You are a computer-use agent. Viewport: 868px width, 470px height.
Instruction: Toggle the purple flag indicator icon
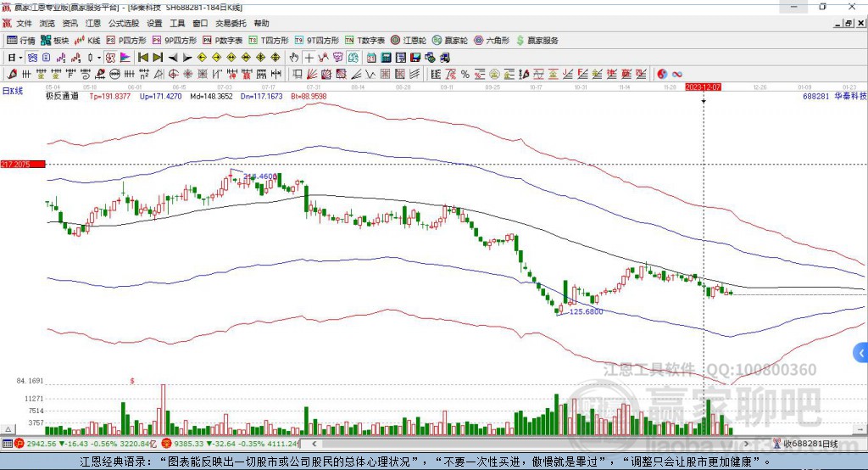coord(125,58)
